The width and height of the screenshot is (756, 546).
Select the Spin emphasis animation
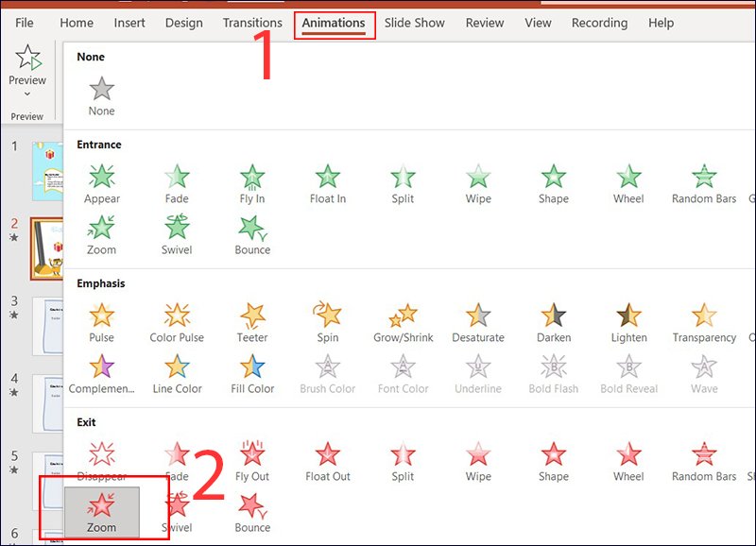[x=327, y=323]
